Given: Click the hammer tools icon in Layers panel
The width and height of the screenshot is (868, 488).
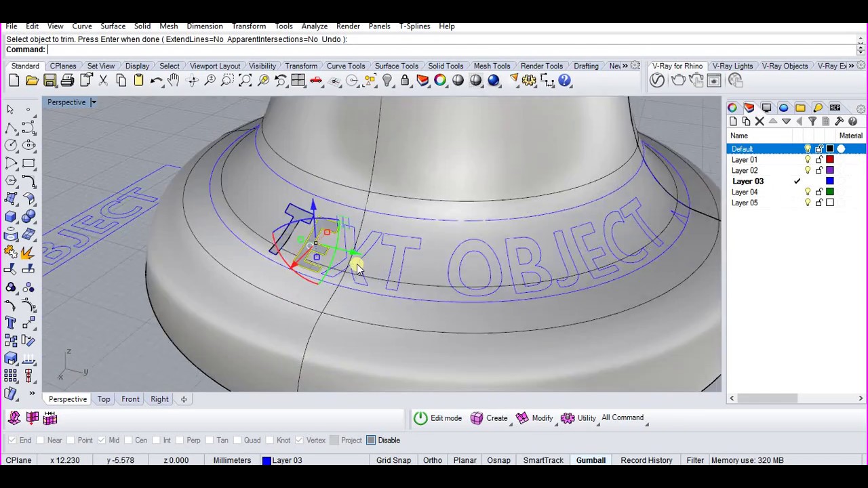Looking at the screenshot, I should [839, 121].
